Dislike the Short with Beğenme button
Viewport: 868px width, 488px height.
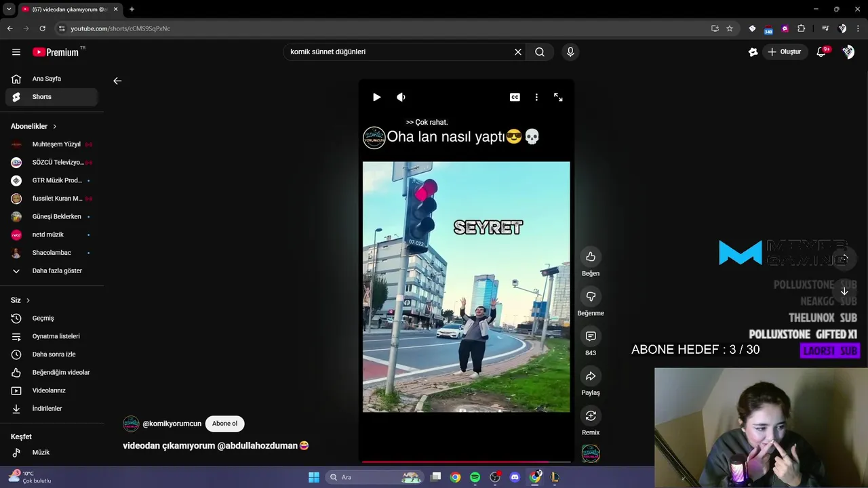[x=591, y=297]
